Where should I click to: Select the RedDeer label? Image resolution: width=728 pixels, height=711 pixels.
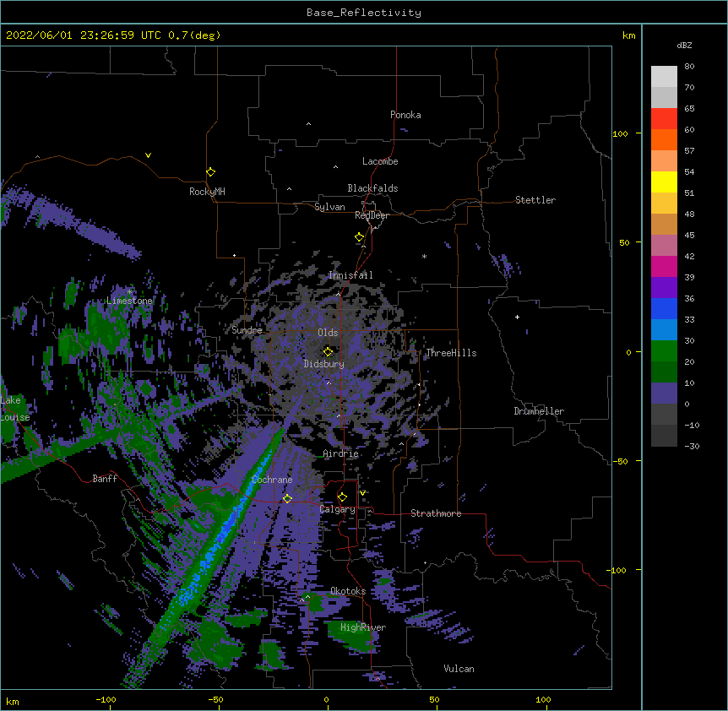[x=372, y=215]
